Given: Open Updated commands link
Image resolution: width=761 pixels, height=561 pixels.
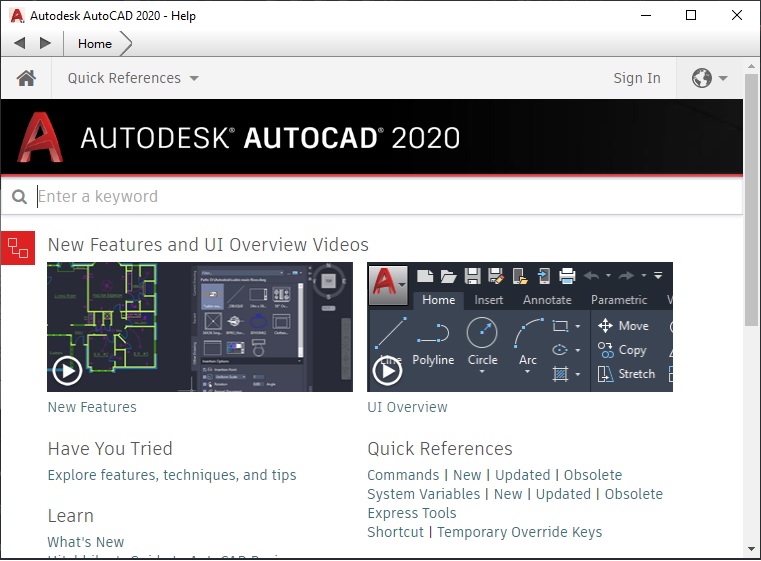Looking at the screenshot, I should [x=523, y=475].
